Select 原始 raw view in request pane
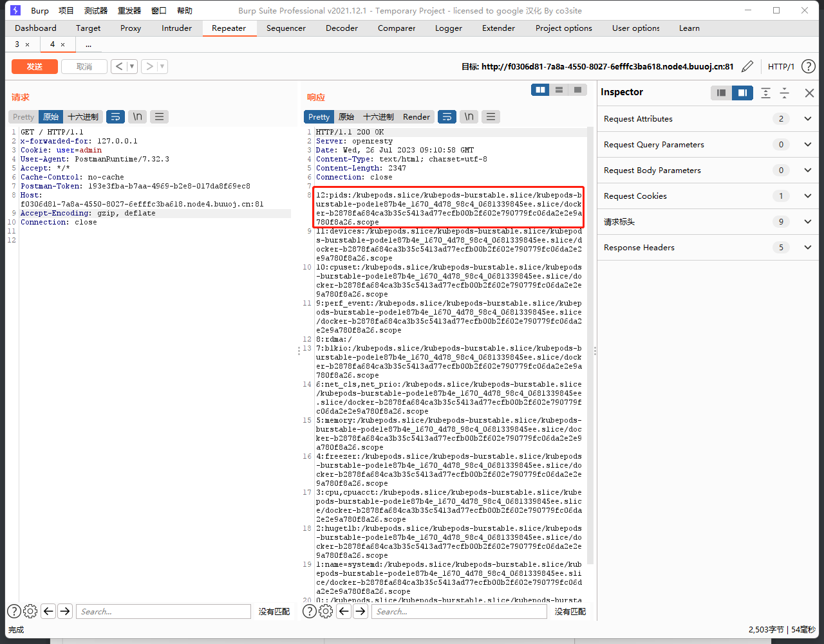 pyautogui.click(x=51, y=116)
